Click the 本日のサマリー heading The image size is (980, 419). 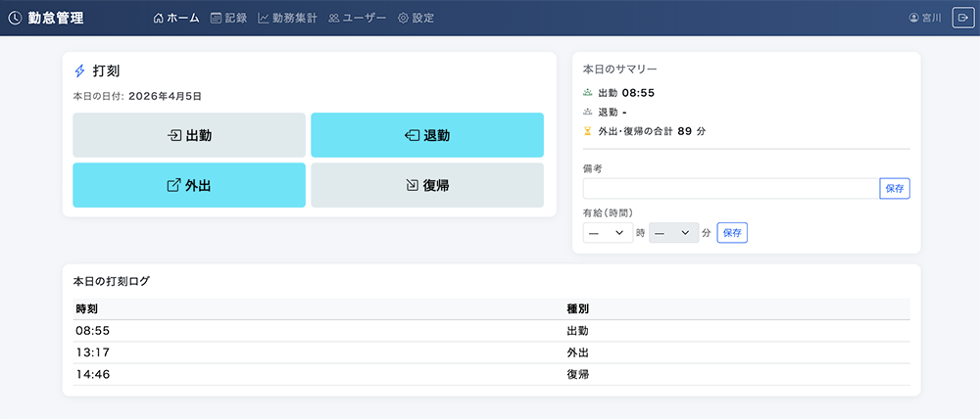coord(620,69)
